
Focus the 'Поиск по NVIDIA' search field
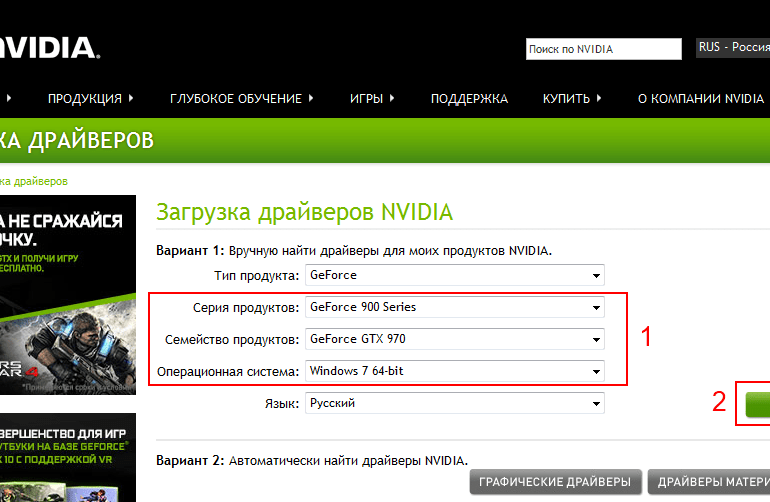(602, 49)
